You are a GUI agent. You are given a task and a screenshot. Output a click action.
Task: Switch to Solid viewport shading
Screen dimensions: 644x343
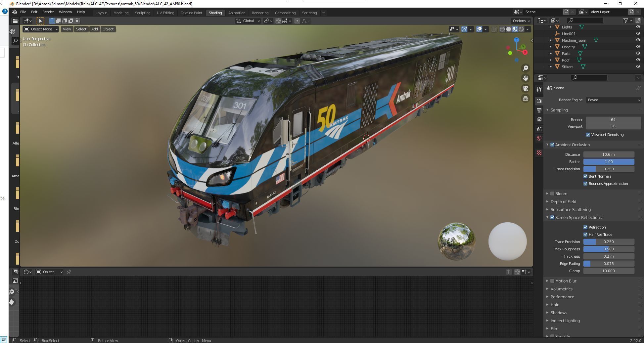[x=509, y=29]
